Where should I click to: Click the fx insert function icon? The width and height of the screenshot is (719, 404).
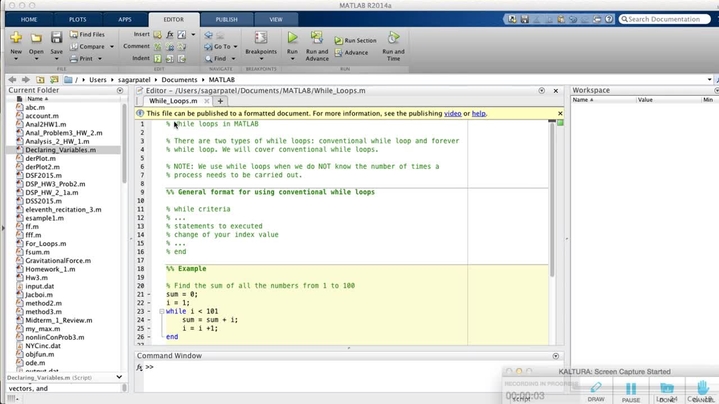coord(170,34)
